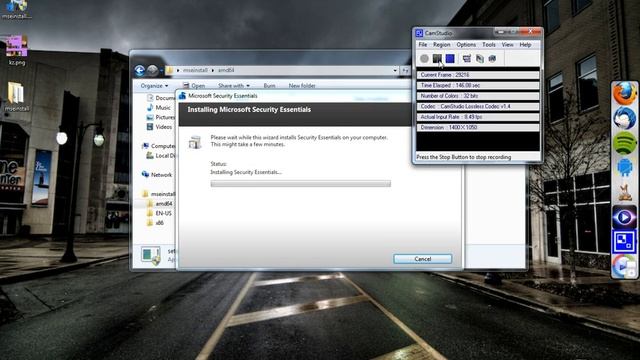The height and width of the screenshot is (360, 640).
Task: Select Network in Explorer's navigation pane
Action: [x=157, y=175]
